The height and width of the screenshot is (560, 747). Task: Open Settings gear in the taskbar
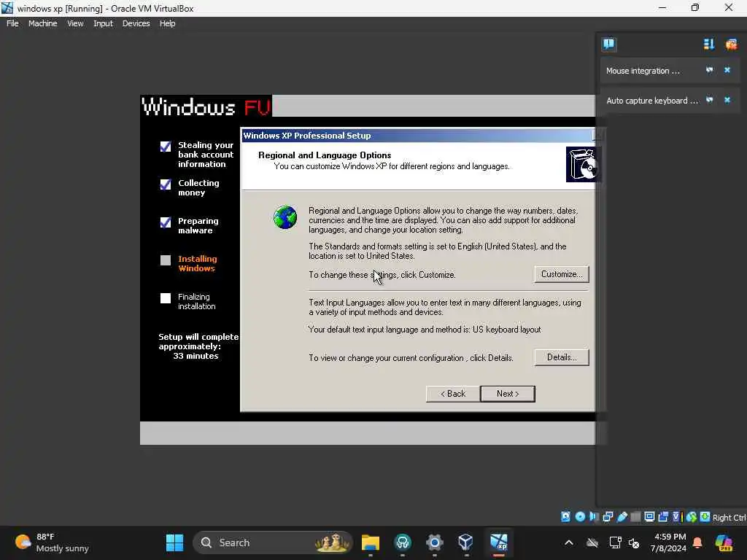pos(435,542)
